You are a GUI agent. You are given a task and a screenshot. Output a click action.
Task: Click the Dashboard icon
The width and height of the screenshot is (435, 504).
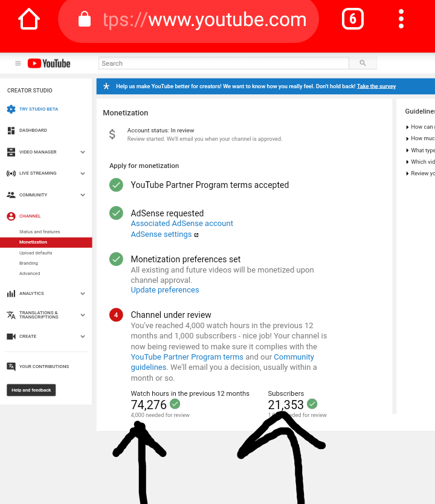tap(11, 130)
